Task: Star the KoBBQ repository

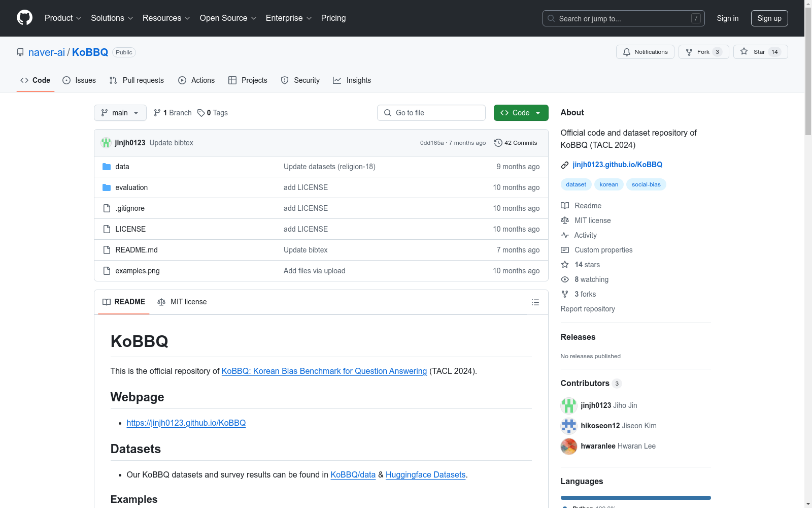Action: [x=760, y=52]
